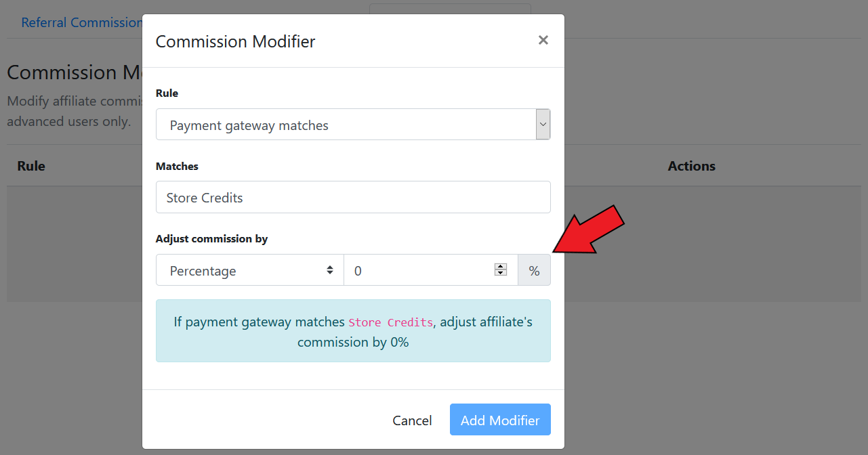Open the Referral Commission tab
This screenshot has width=868, height=455.
(81, 22)
